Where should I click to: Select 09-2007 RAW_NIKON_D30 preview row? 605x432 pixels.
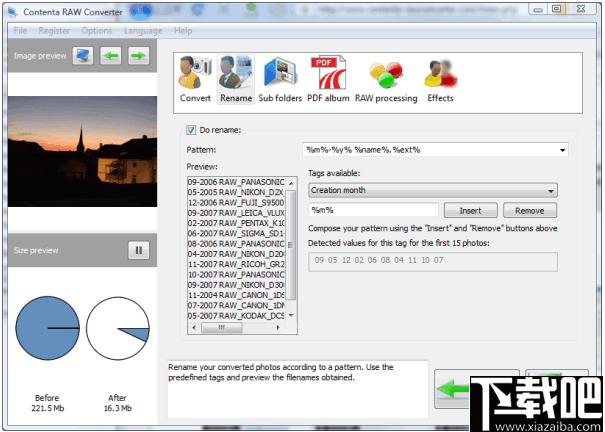[x=236, y=285]
